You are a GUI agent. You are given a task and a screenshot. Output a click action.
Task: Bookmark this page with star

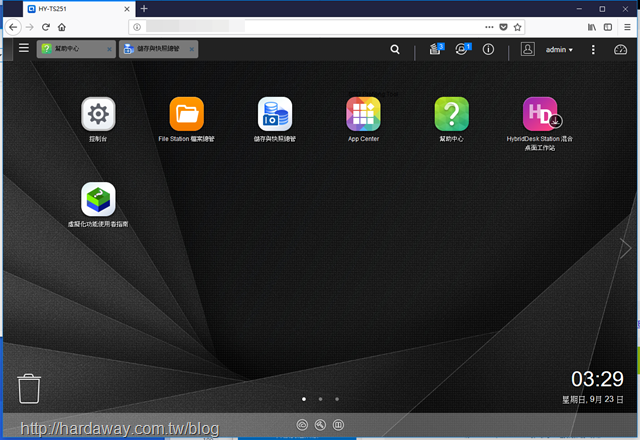[x=518, y=27]
